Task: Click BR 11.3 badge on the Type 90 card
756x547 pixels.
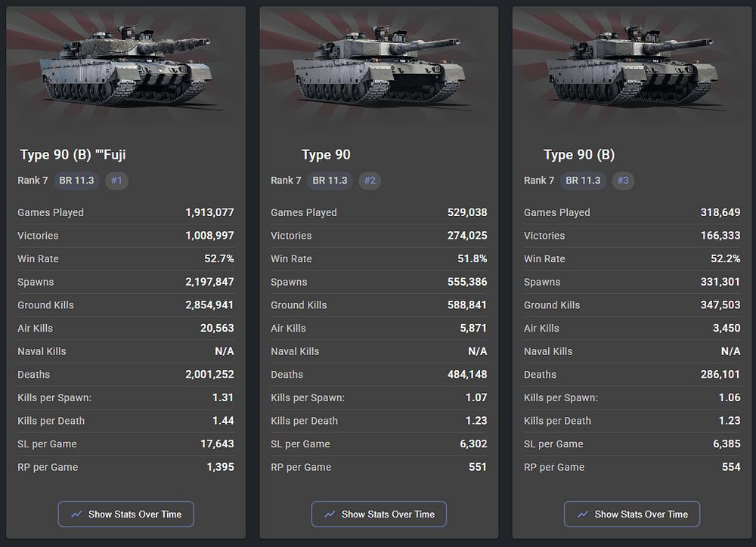Action: (330, 181)
